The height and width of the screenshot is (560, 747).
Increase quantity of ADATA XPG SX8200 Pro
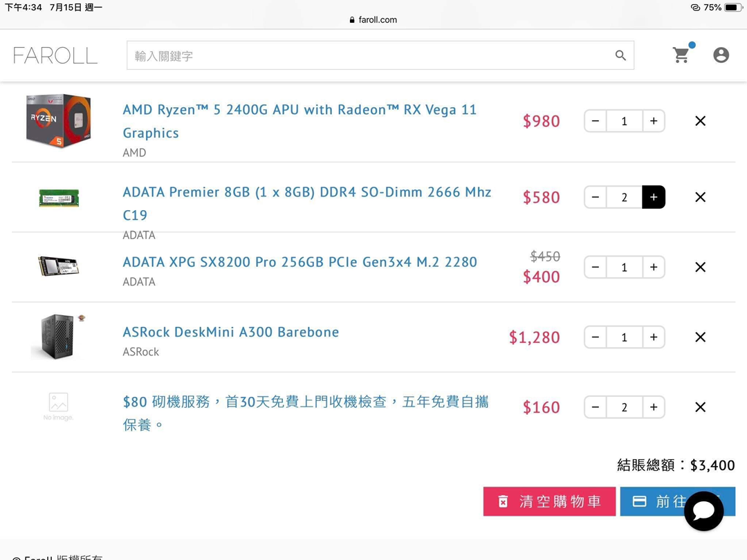coord(654,267)
